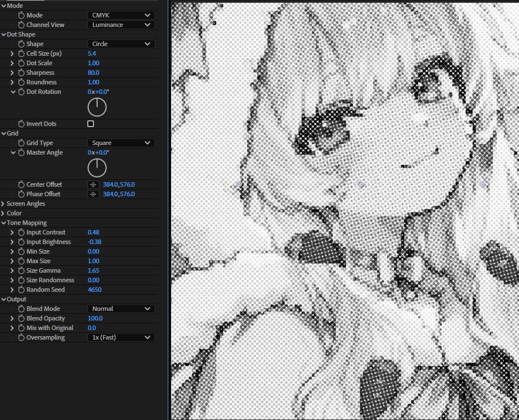Expand the Size Gamma property

point(12,271)
